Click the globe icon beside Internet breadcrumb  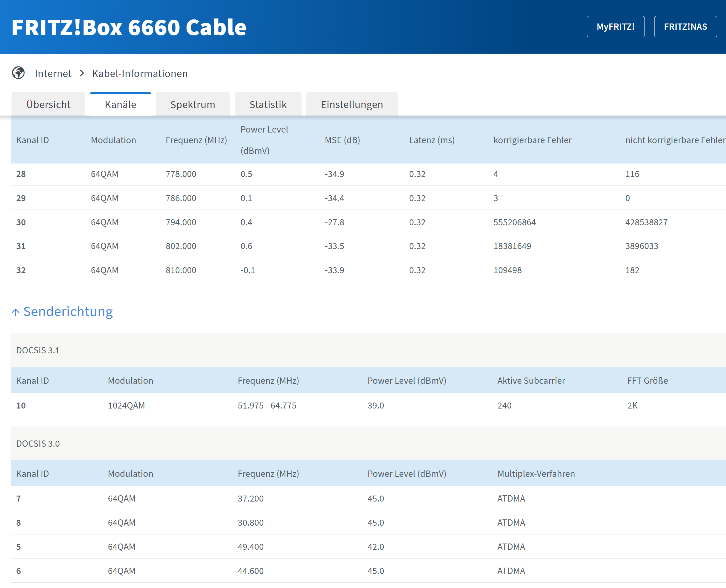[18, 73]
